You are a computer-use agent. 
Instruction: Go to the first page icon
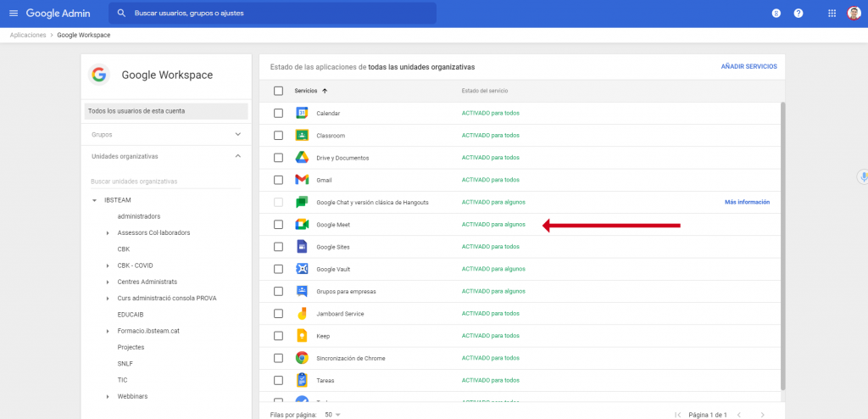pyautogui.click(x=677, y=415)
